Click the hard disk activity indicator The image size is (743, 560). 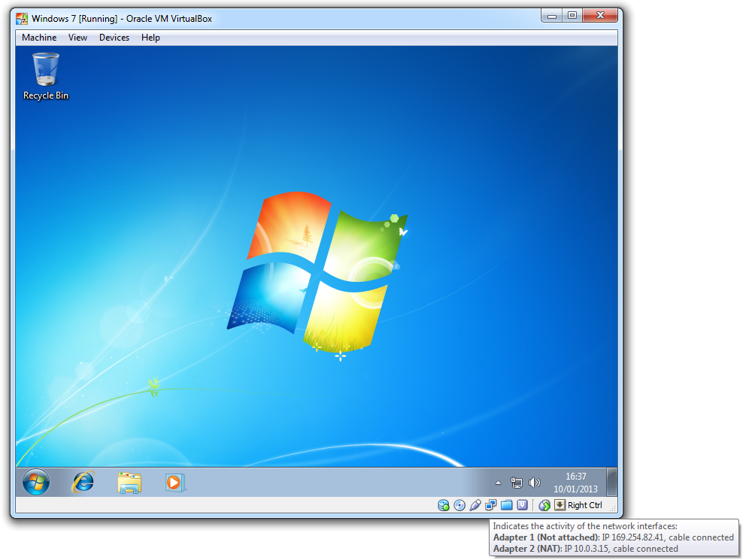click(x=444, y=505)
